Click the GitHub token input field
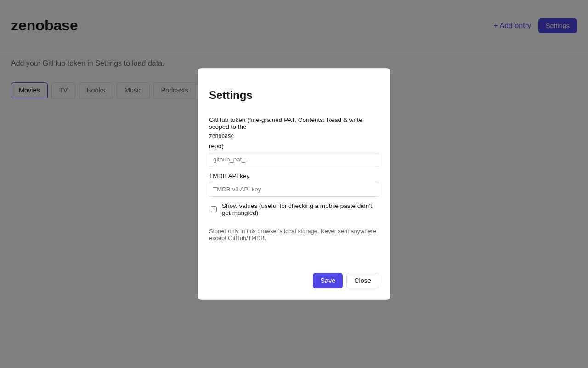This screenshot has height=368, width=588. (294, 159)
